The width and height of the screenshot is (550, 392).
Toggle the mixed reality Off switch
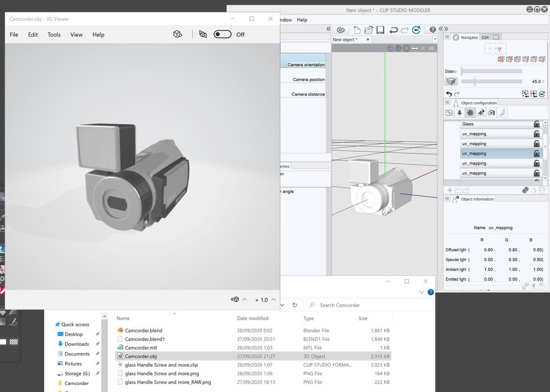pos(222,34)
